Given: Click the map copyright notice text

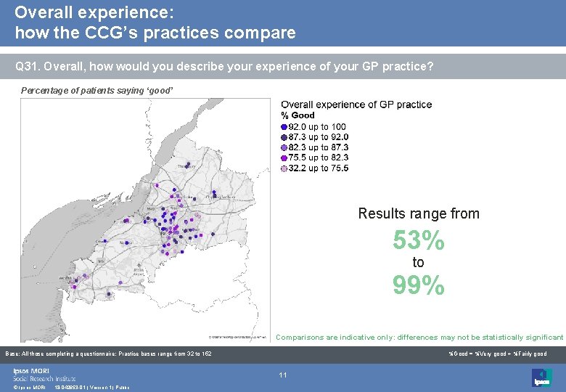Looking at the screenshot, I should [x=237, y=337].
